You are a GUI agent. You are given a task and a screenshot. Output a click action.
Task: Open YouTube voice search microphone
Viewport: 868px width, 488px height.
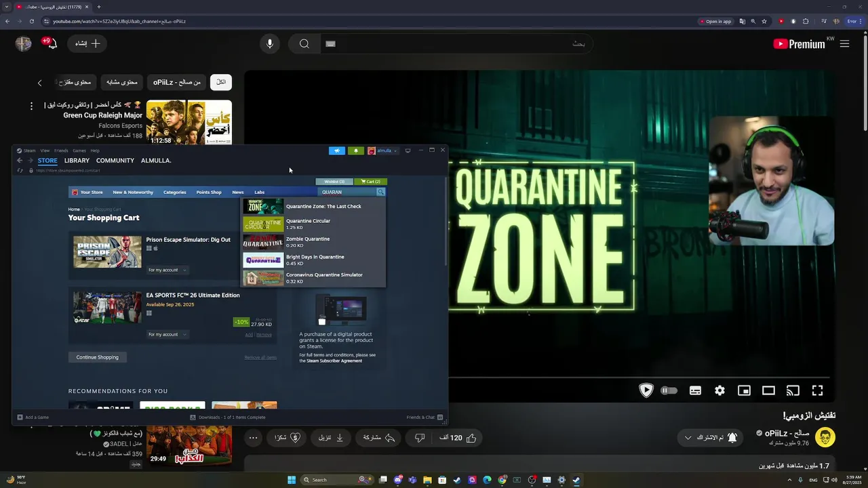click(x=270, y=44)
